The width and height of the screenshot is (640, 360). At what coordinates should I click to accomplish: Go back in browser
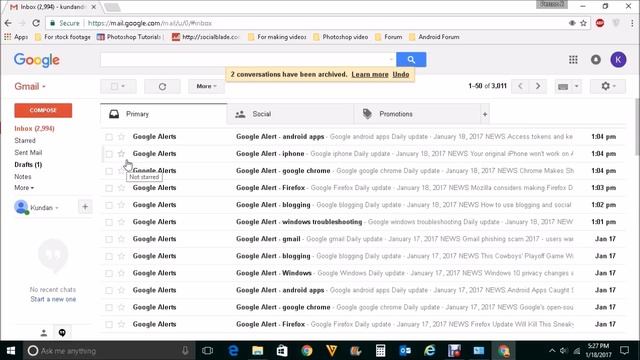tap(8, 23)
